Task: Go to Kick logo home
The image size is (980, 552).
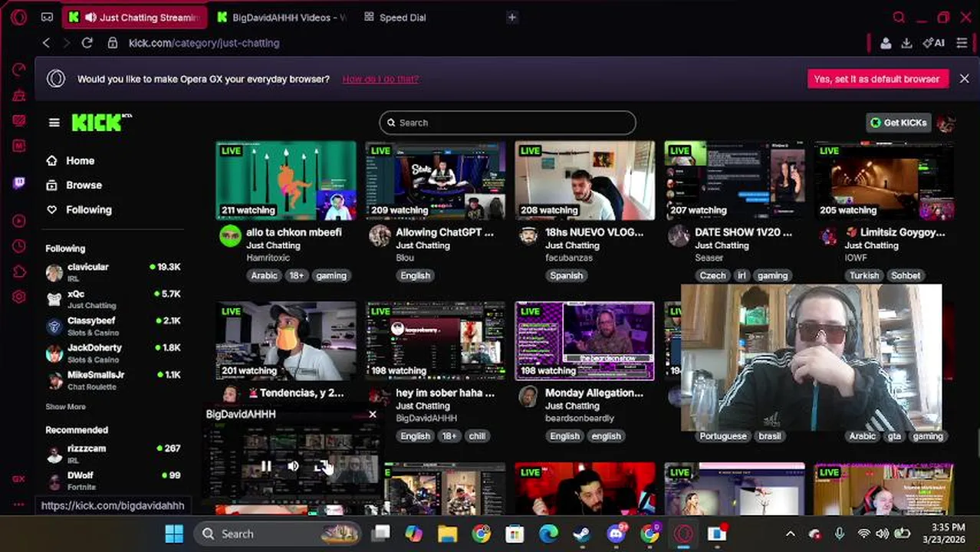Action: [x=101, y=123]
